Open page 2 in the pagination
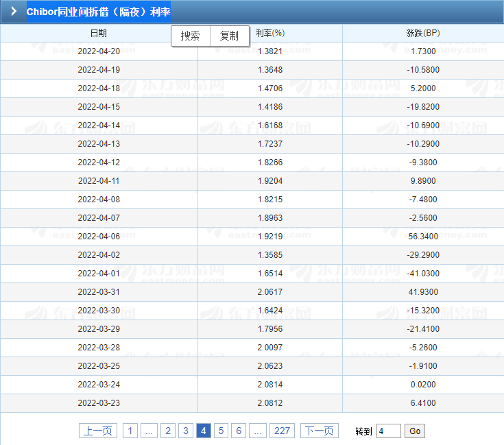Image resolution: width=504 pixels, height=445 pixels. click(x=168, y=431)
